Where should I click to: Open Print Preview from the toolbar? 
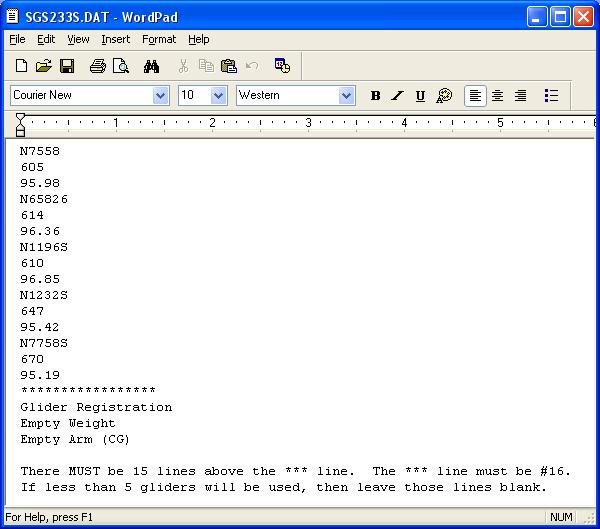point(120,66)
